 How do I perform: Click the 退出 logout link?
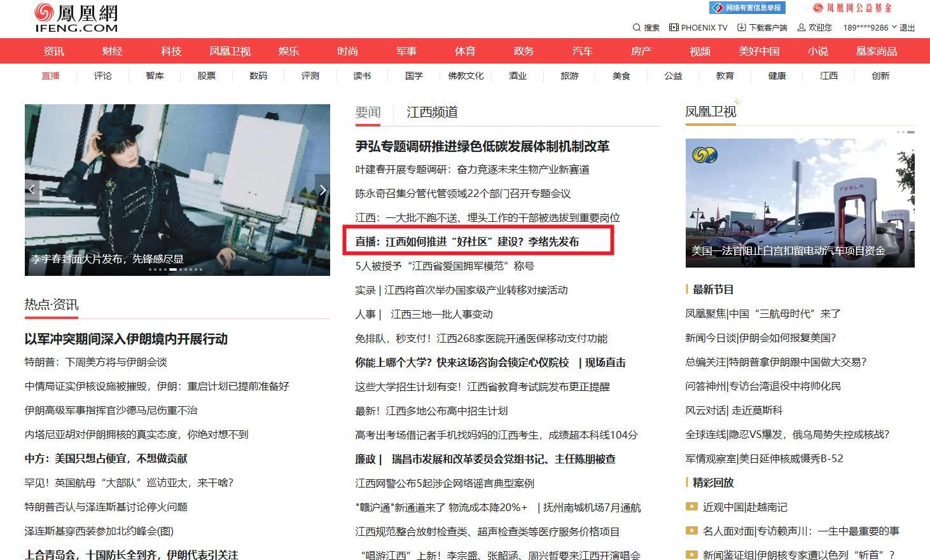907,27
